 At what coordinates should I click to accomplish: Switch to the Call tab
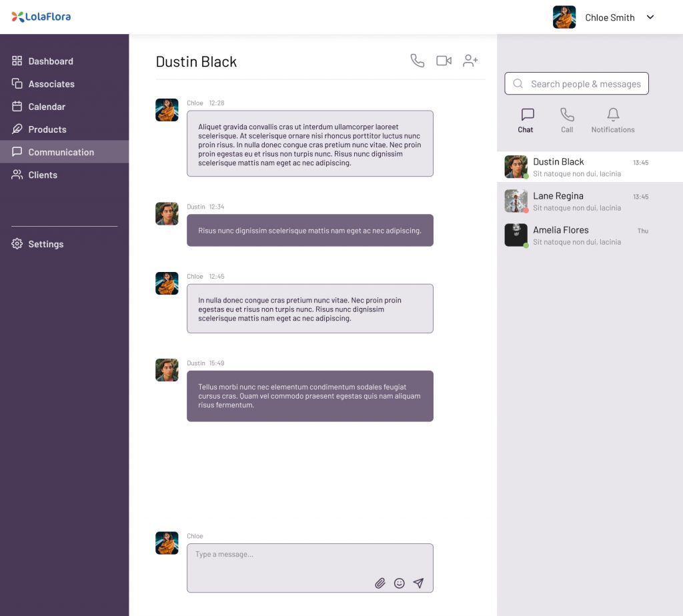point(567,121)
